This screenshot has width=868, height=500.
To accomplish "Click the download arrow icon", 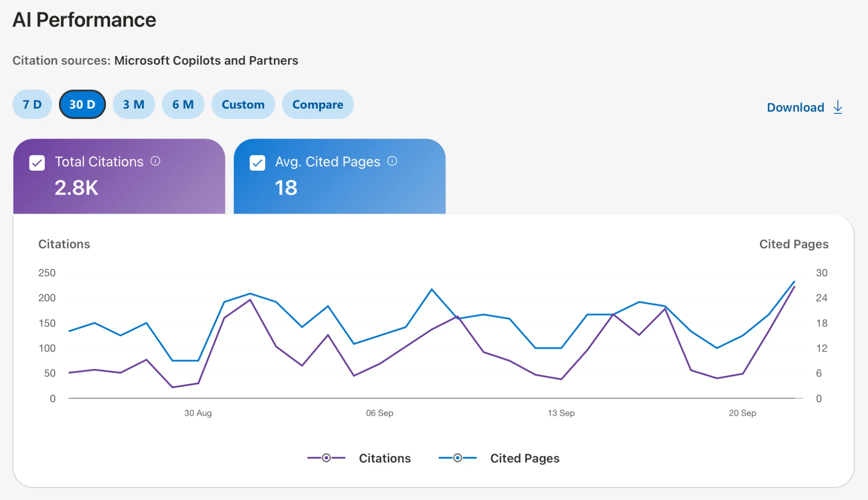I will [838, 107].
